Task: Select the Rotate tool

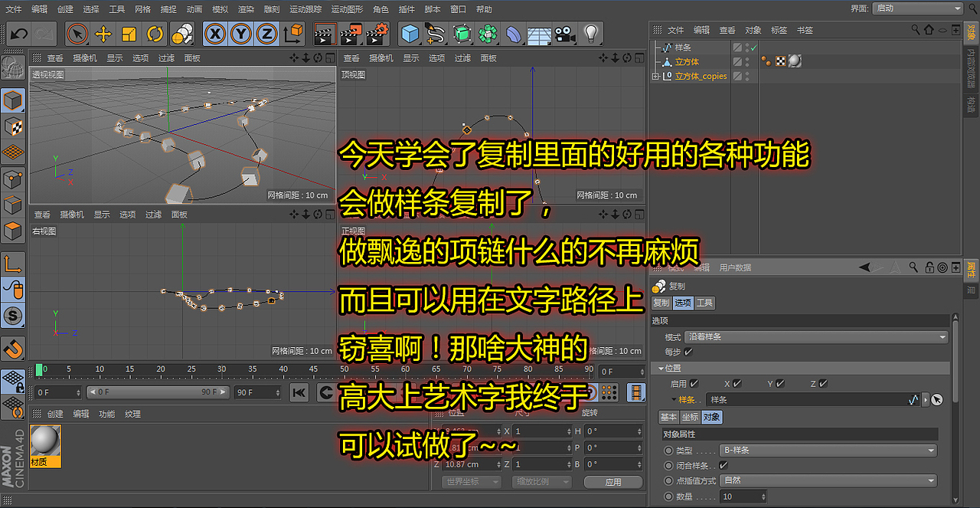Action: tap(155, 34)
